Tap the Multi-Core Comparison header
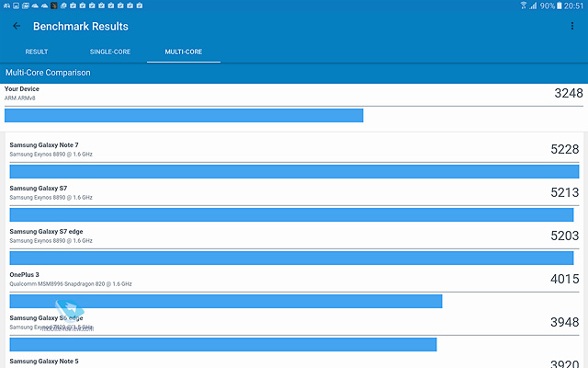 tap(48, 73)
